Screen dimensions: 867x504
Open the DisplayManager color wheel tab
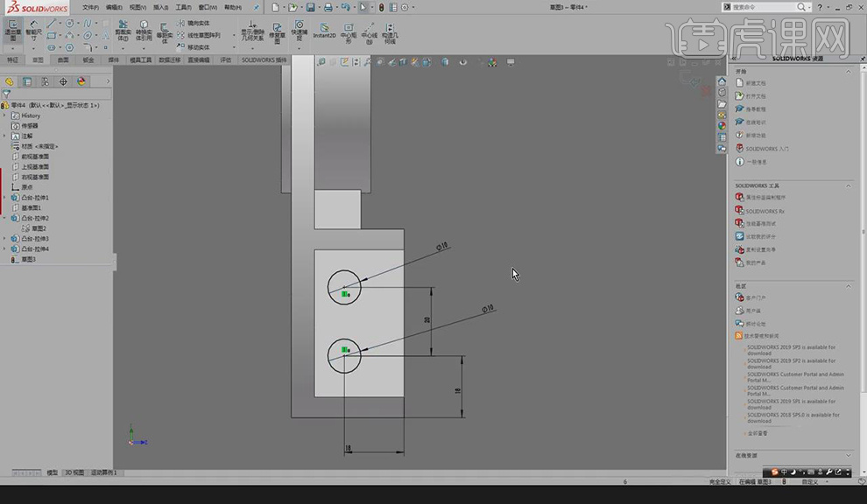81,81
